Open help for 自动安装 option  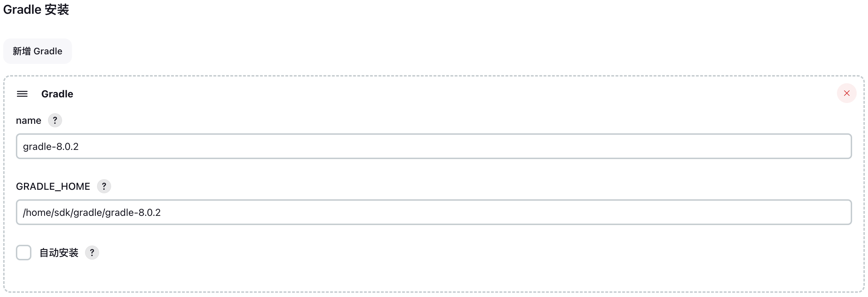pyautogui.click(x=92, y=253)
